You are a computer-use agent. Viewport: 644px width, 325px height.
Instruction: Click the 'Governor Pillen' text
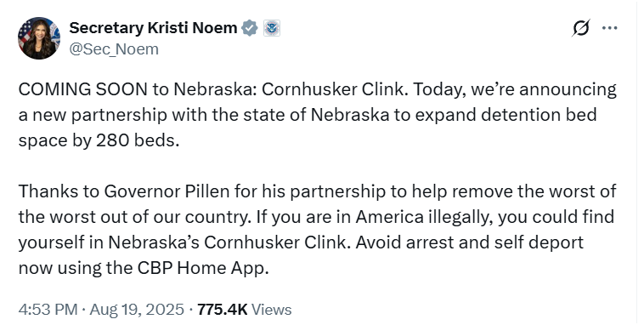coord(167,191)
